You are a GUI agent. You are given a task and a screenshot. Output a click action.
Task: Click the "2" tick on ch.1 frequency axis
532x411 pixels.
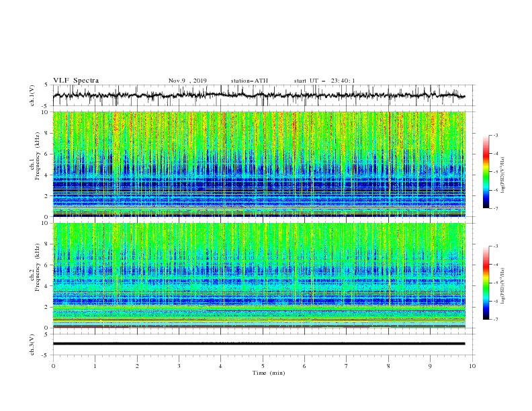(x=47, y=196)
